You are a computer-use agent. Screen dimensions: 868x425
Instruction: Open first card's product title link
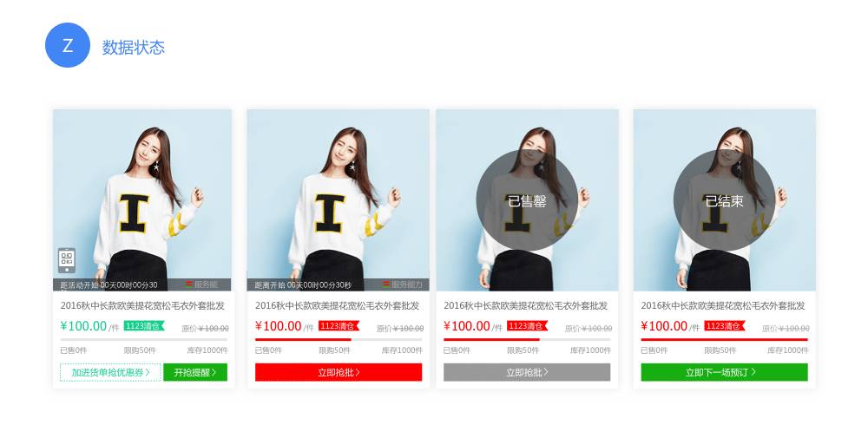point(142,305)
